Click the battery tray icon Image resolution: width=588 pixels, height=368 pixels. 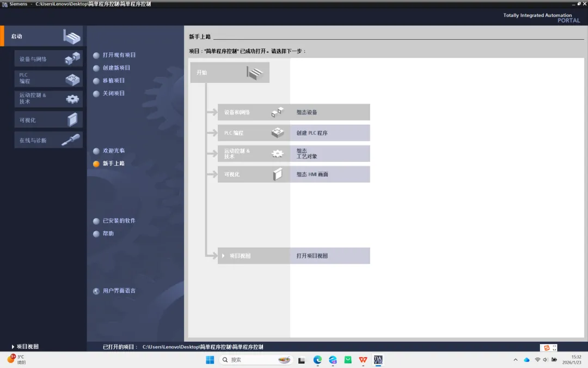(x=554, y=360)
